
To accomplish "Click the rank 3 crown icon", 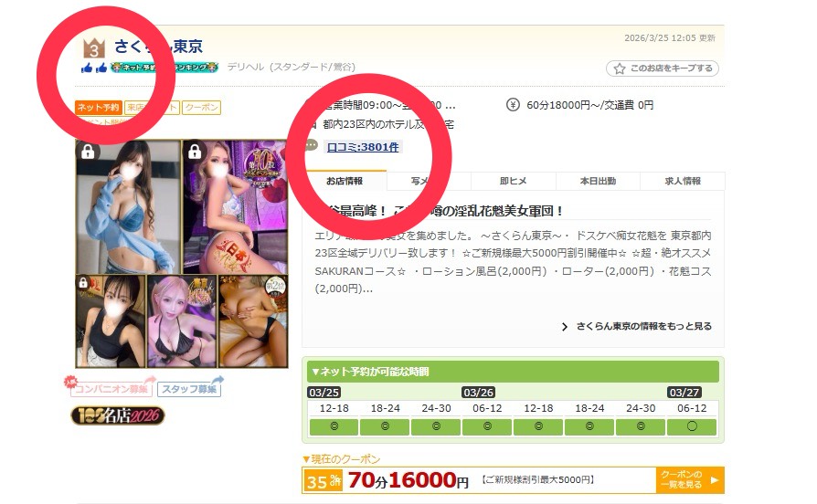I will [95, 48].
